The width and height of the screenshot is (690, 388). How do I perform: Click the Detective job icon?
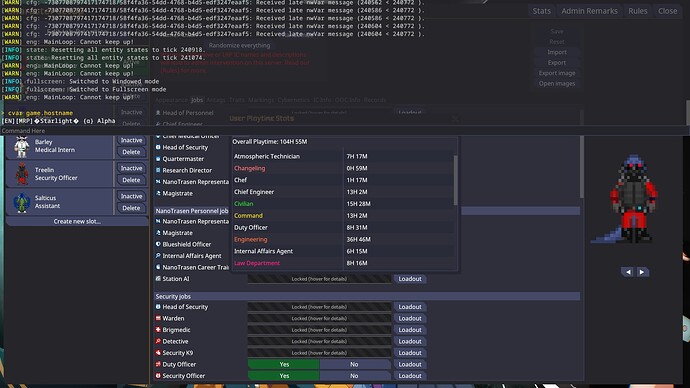pyautogui.click(x=158, y=341)
